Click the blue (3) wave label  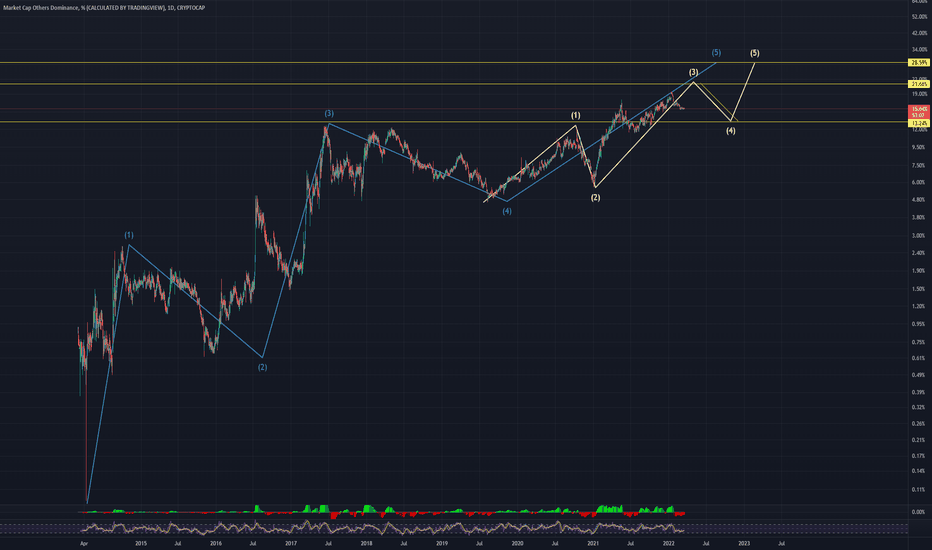pos(329,114)
